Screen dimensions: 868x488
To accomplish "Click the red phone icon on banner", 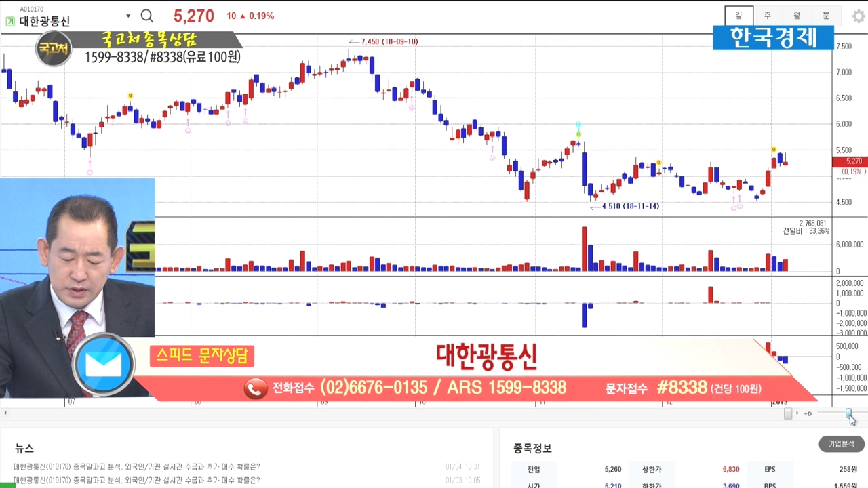I will point(256,388).
